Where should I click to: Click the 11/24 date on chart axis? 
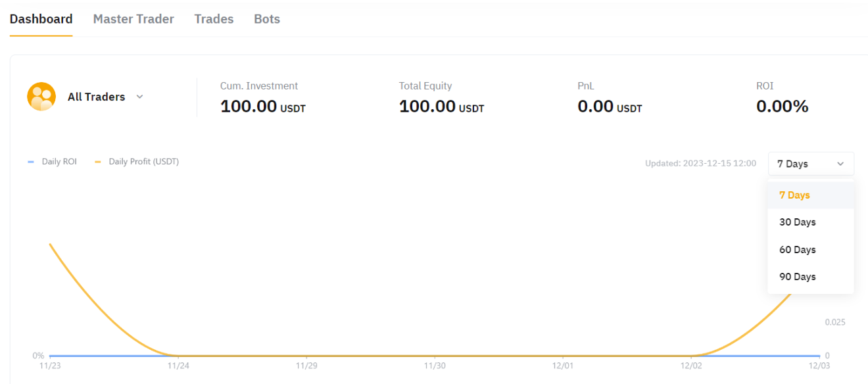click(x=178, y=366)
